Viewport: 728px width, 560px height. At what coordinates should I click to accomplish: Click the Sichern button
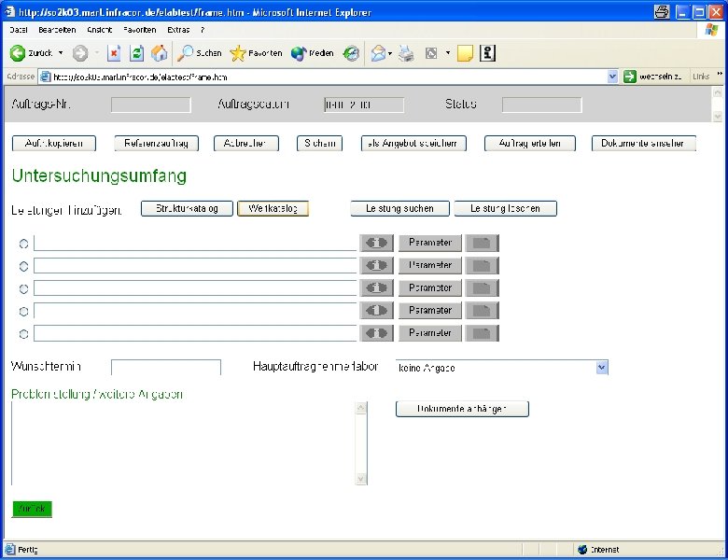click(319, 144)
